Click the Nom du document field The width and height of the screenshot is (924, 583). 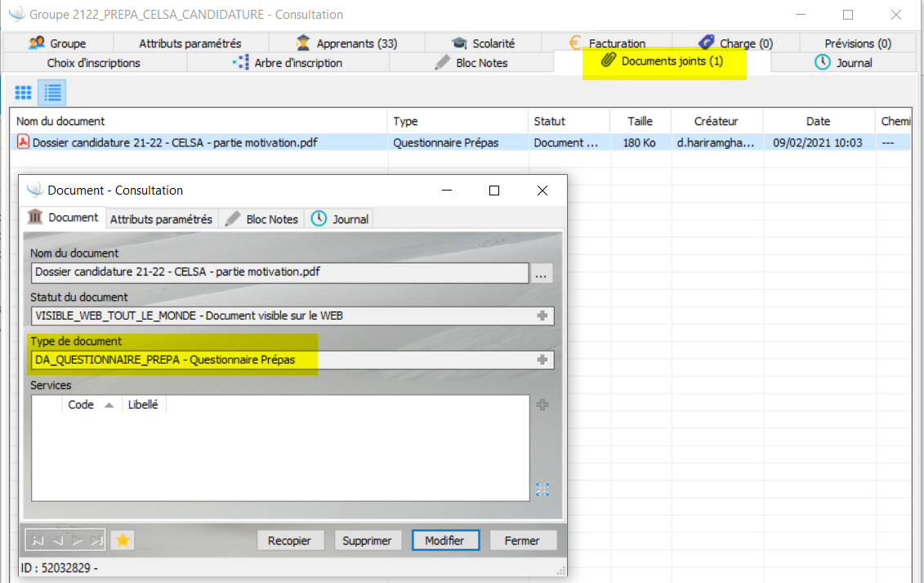279,273
